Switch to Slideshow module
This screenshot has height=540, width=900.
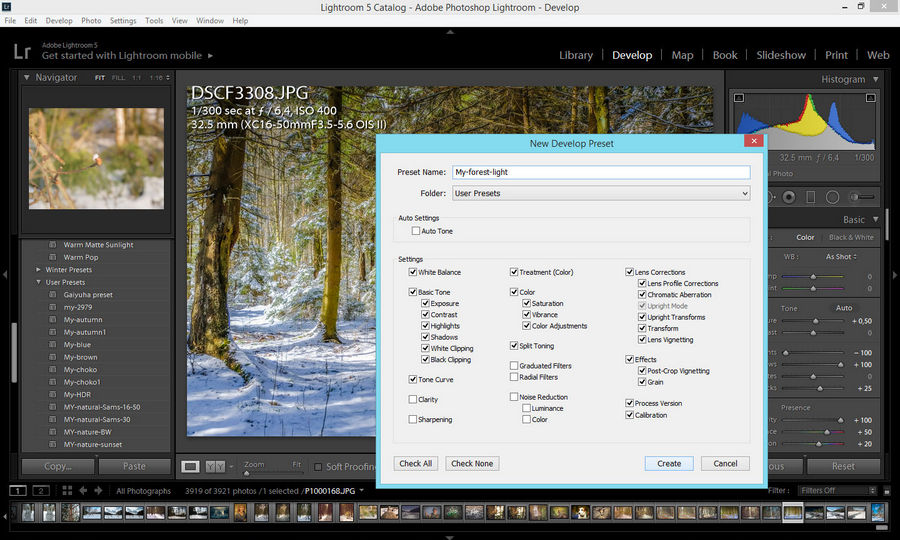click(x=781, y=55)
